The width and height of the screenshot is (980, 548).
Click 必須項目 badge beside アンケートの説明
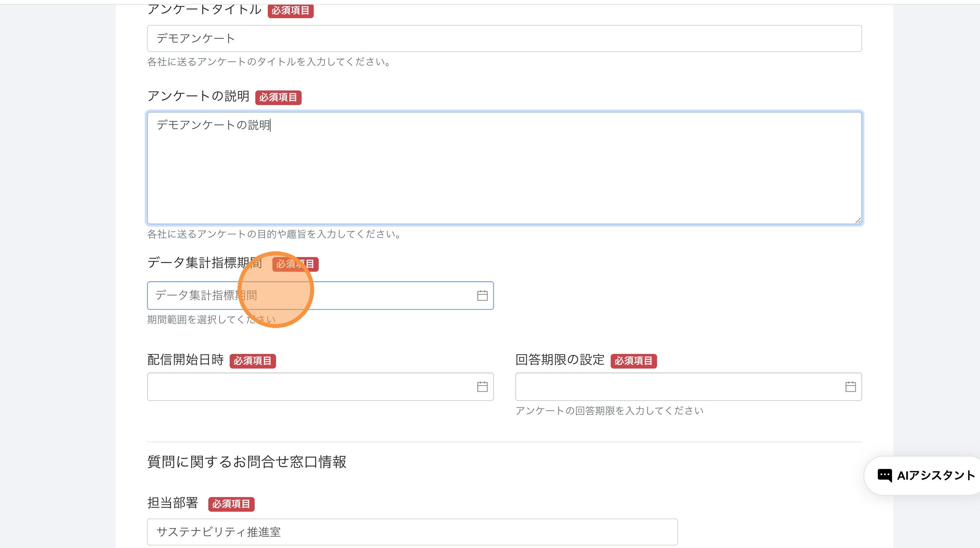point(278,97)
